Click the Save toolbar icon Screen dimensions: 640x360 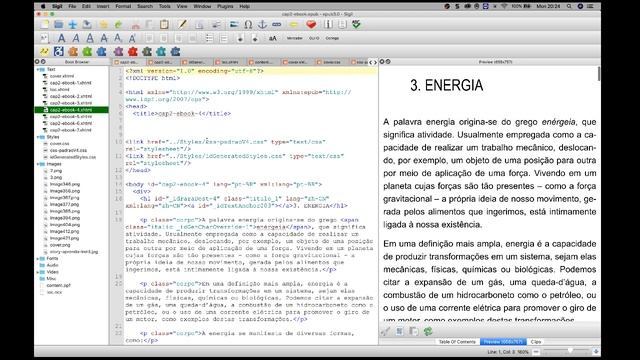pos(87,24)
